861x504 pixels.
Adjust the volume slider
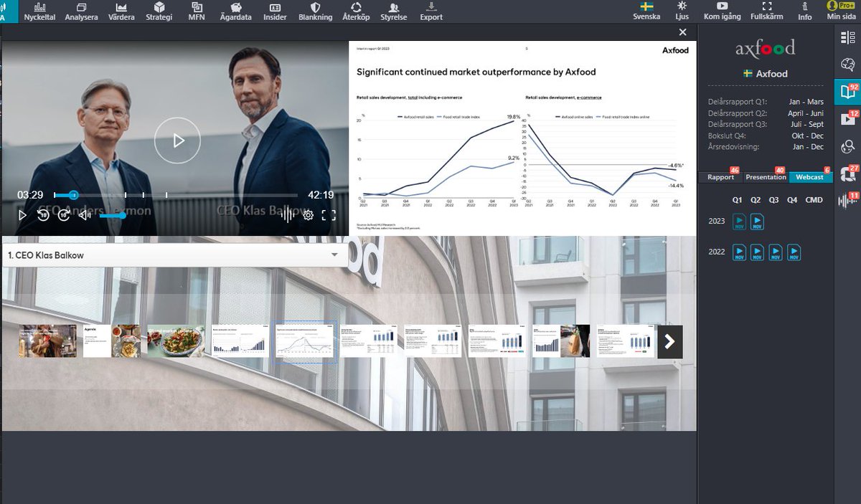coord(112,215)
